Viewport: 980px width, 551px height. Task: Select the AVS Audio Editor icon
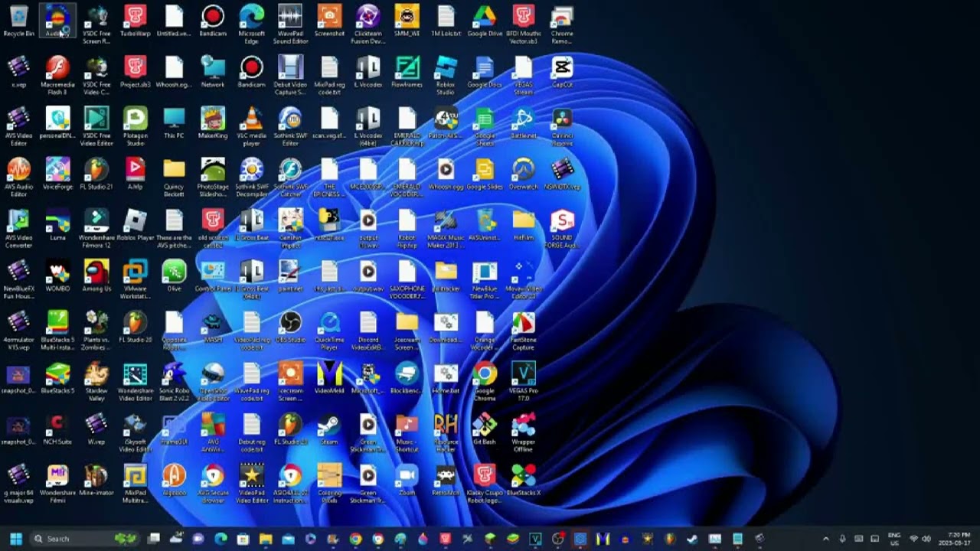(x=18, y=178)
